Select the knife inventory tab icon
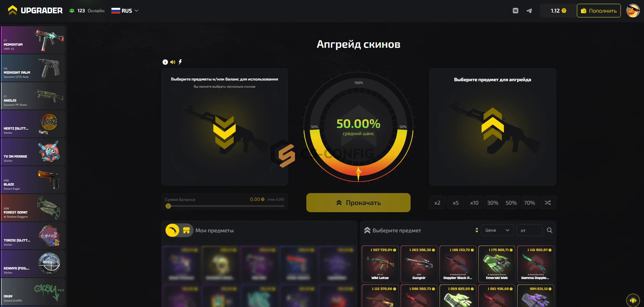Viewport: 644px width, 307px height. (172, 231)
